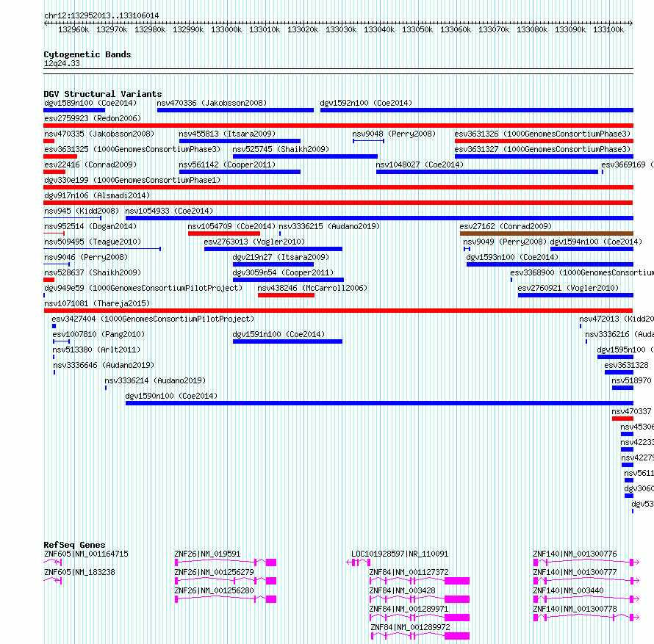
Task: Open esv3631326 (1000GenomesConsortiumPhase3) variant
Action: point(542,134)
